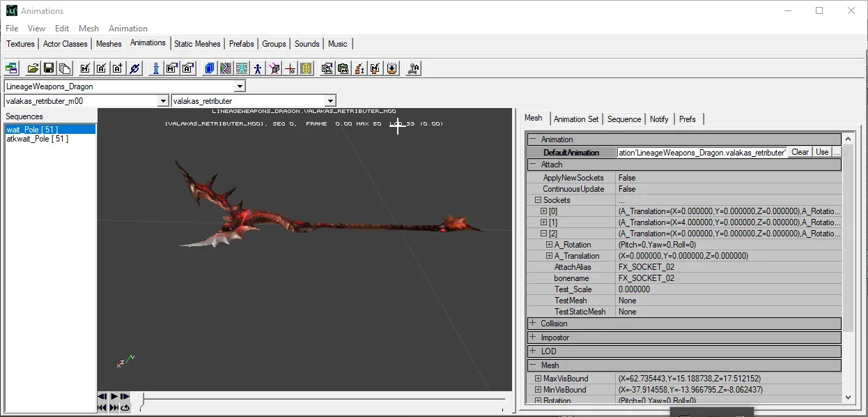868x417 pixels.
Task: Click the blue cube backface icon
Action: [x=209, y=68]
